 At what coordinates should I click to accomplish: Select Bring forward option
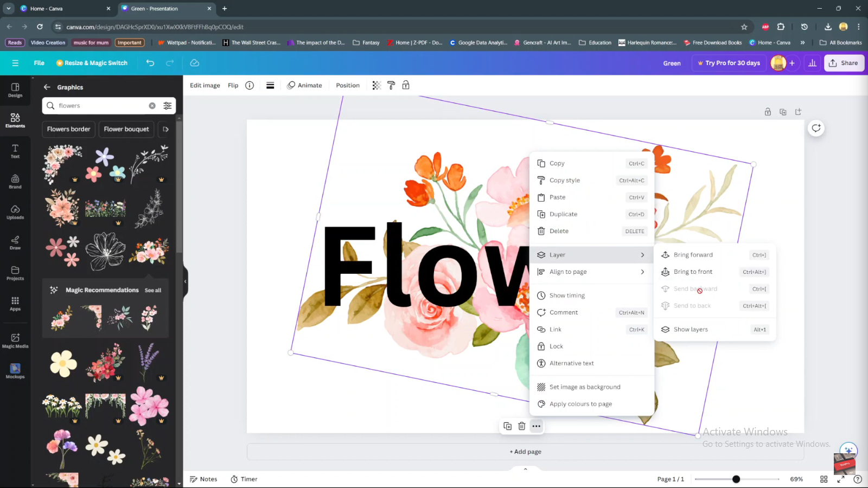[x=715, y=255]
